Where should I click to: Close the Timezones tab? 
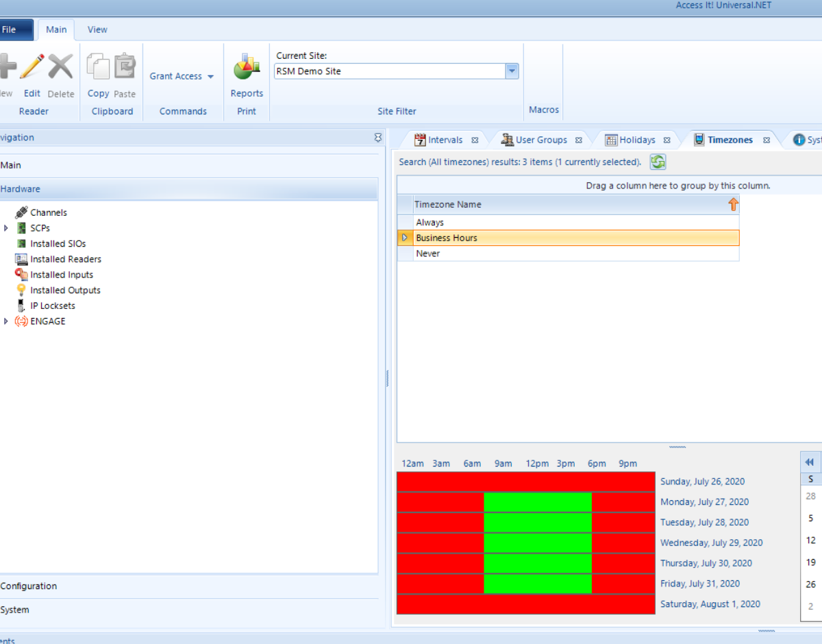(767, 140)
